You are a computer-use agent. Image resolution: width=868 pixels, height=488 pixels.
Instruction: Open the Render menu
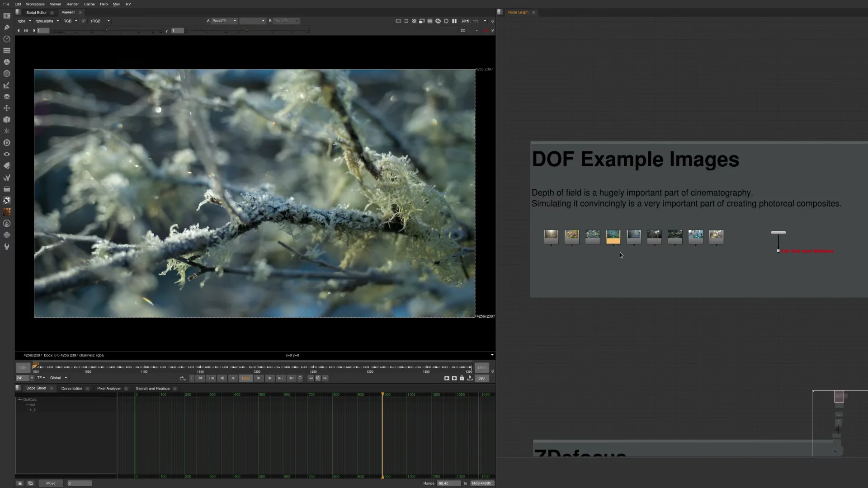pyautogui.click(x=72, y=4)
